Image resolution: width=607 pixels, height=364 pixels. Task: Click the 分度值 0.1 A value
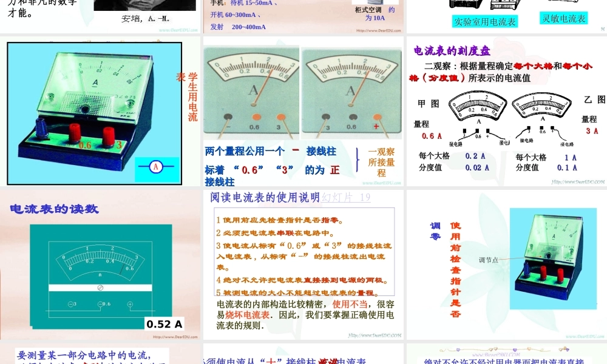567,167
